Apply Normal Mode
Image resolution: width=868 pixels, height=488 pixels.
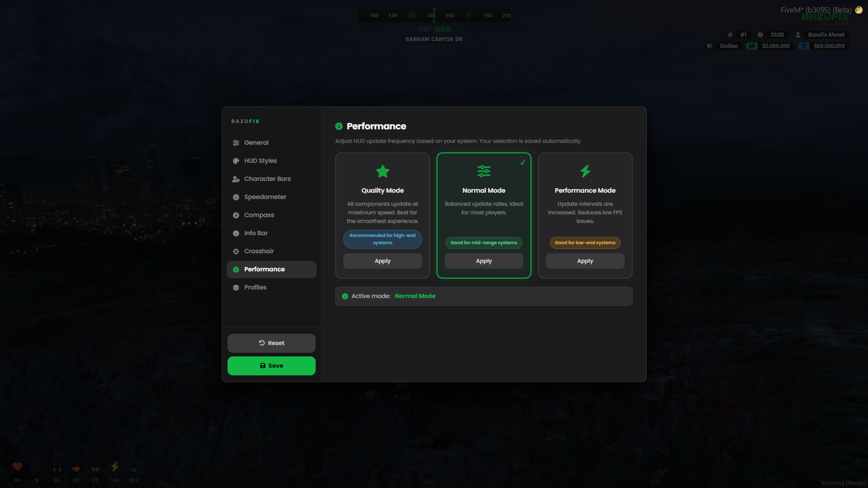tap(484, 261)
